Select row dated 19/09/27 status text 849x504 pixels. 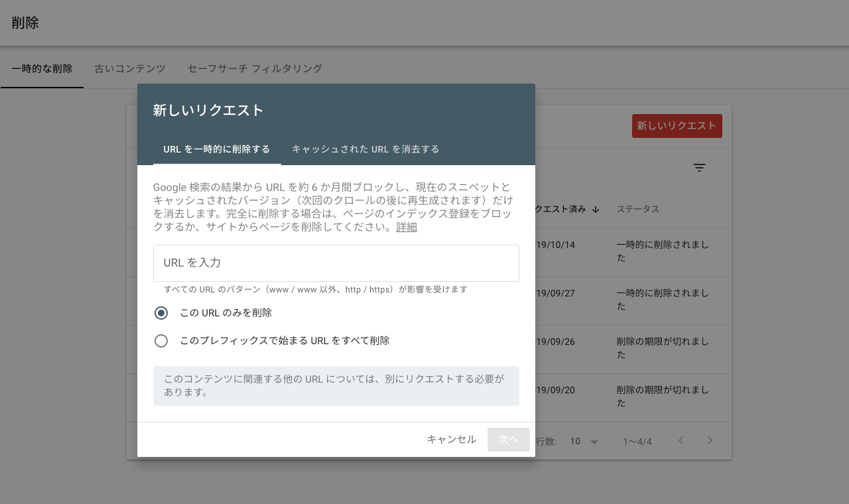click(663, 300)
